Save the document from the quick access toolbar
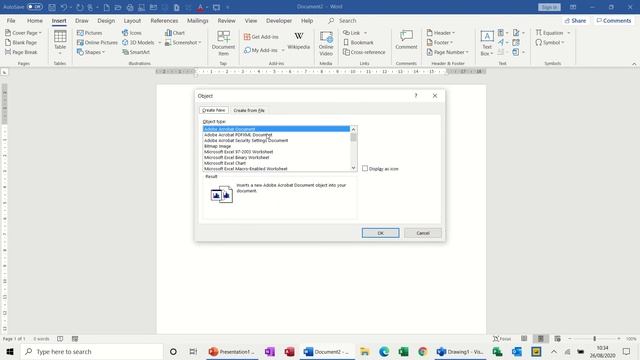 (x=52, y=7)
